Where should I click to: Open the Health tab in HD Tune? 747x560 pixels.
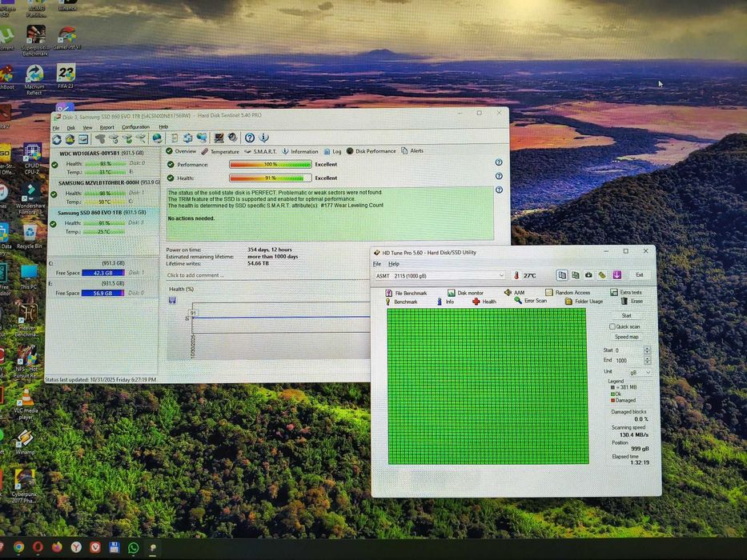point(484,302)
